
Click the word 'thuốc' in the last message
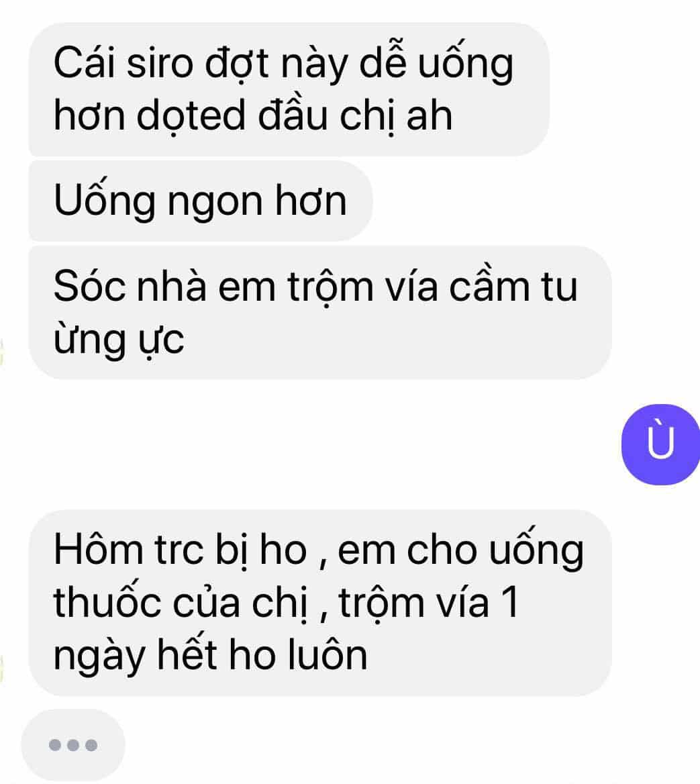(x=107, y=602)
